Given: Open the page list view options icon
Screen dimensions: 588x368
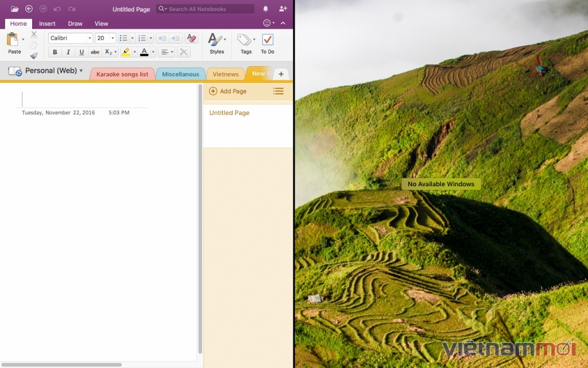Looking at the screenshot, I should tap(278, 91).
